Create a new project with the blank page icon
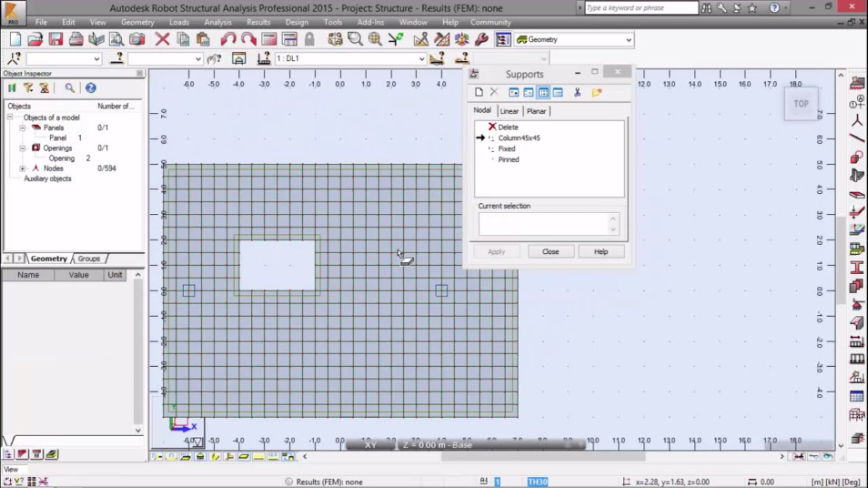This screenshot has width=868, height=488. 15,39
